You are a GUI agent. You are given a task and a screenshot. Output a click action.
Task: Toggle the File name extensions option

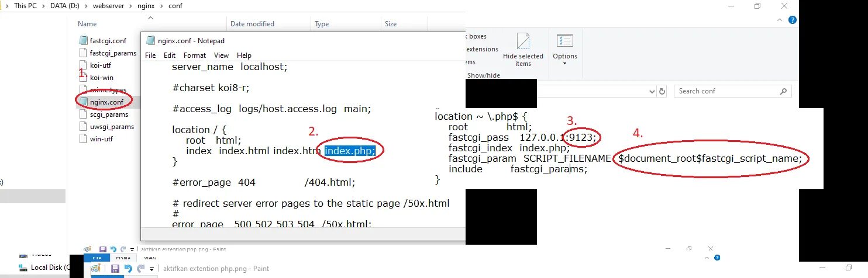click(x=483, y=49)
